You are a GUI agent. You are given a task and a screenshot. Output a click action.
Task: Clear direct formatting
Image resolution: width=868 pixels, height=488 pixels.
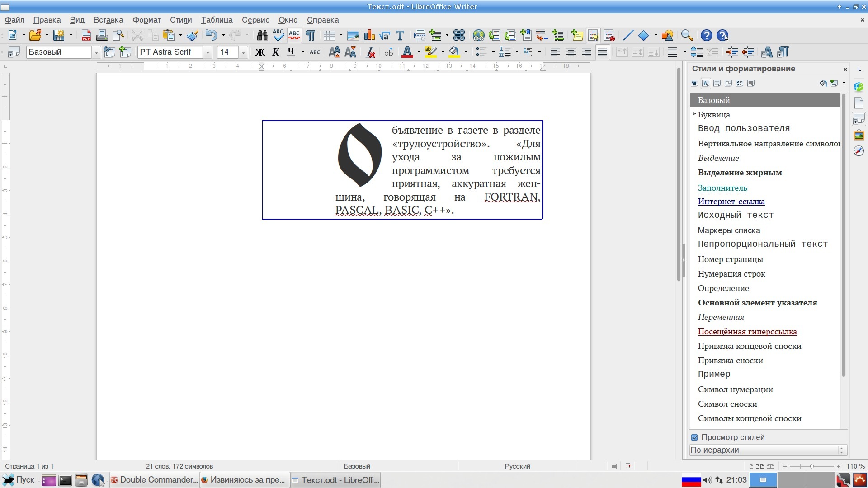pos(370,52)
